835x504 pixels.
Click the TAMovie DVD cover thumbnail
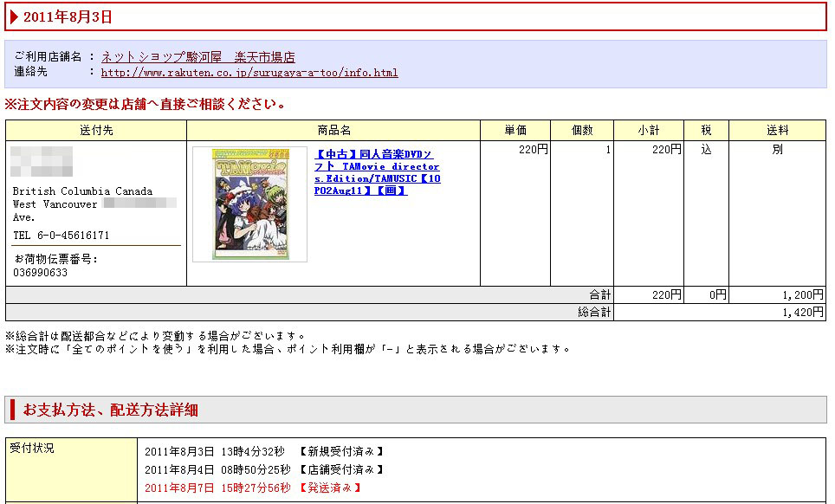point(249,204)
